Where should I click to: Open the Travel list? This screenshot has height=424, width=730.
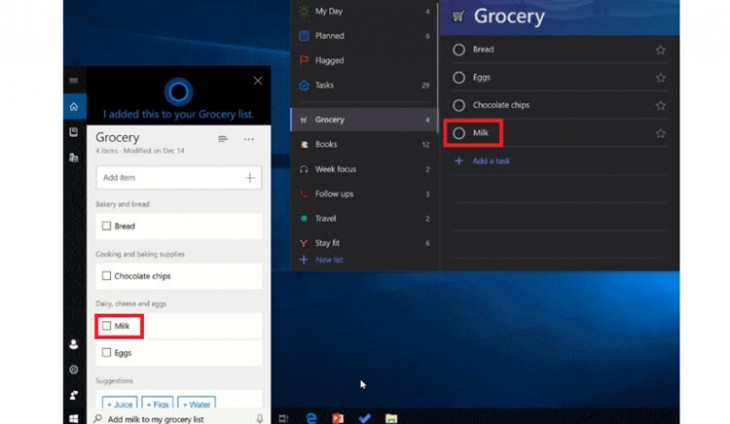364,218
